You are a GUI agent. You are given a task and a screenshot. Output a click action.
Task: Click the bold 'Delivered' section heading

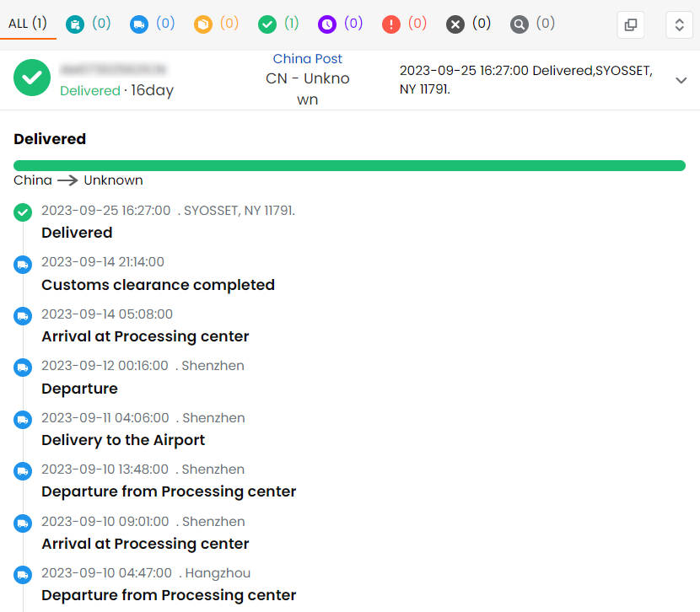click(x=50, y=139)
